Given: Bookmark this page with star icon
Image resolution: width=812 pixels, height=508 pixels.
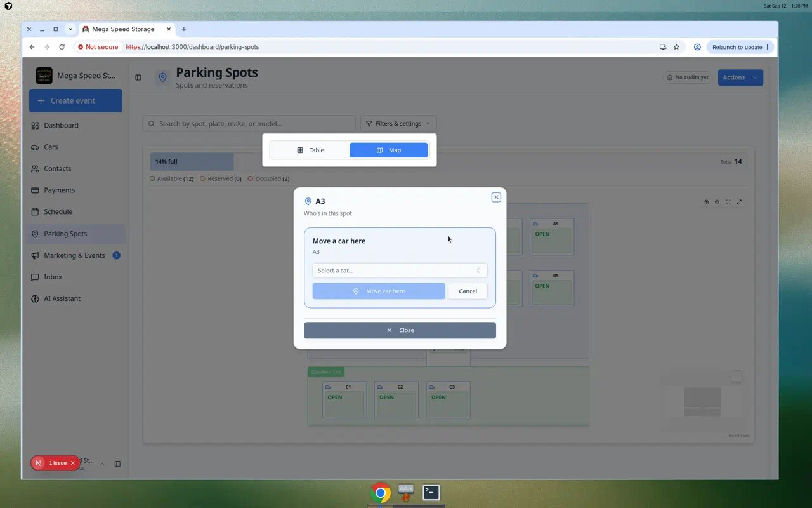Looking at the screenshot, I should 676,47.
